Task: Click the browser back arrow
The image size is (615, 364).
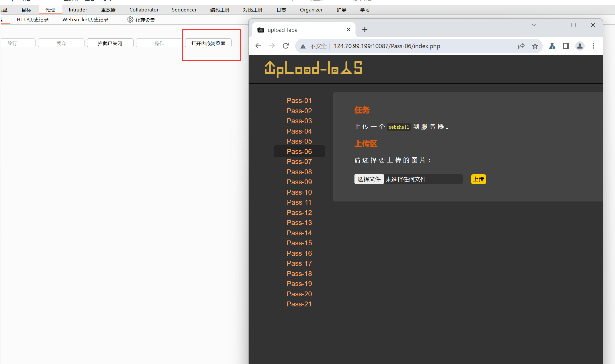Action: pos(258,46)
